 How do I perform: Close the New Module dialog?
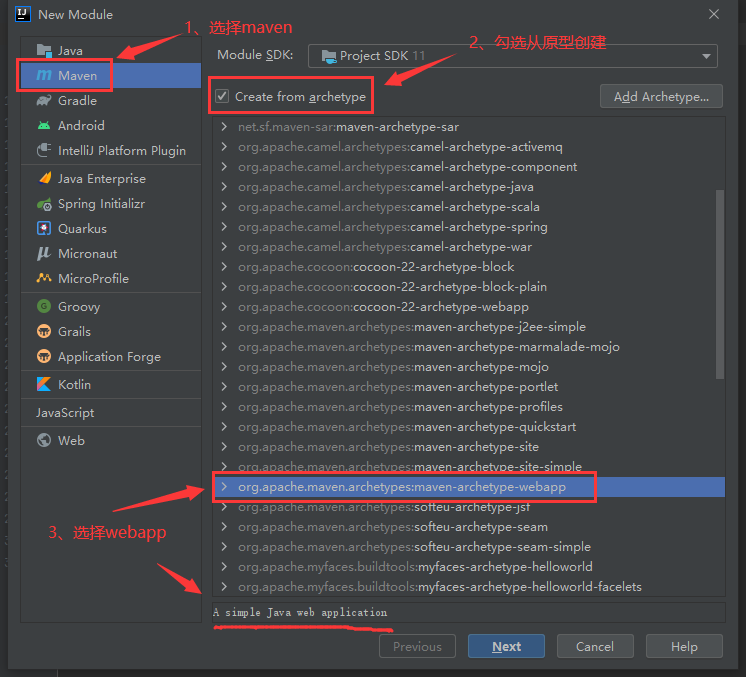[714, 14]
